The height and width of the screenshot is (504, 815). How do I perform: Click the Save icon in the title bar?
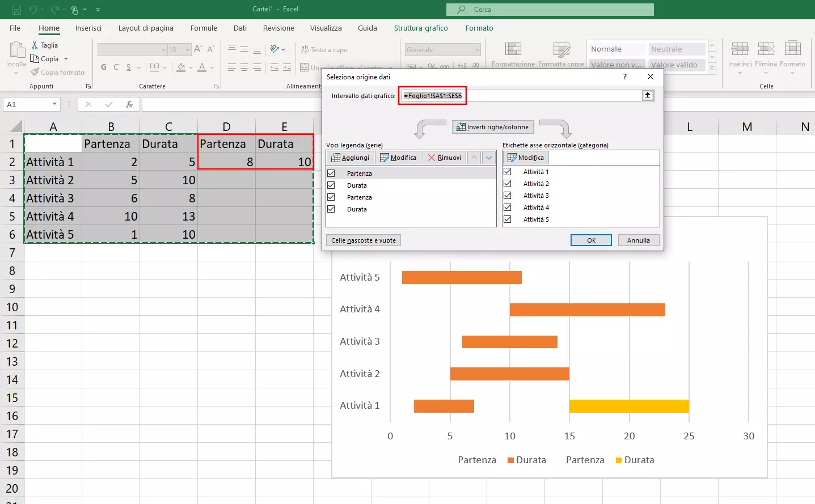pyautogui.click(x=16, y=9)
